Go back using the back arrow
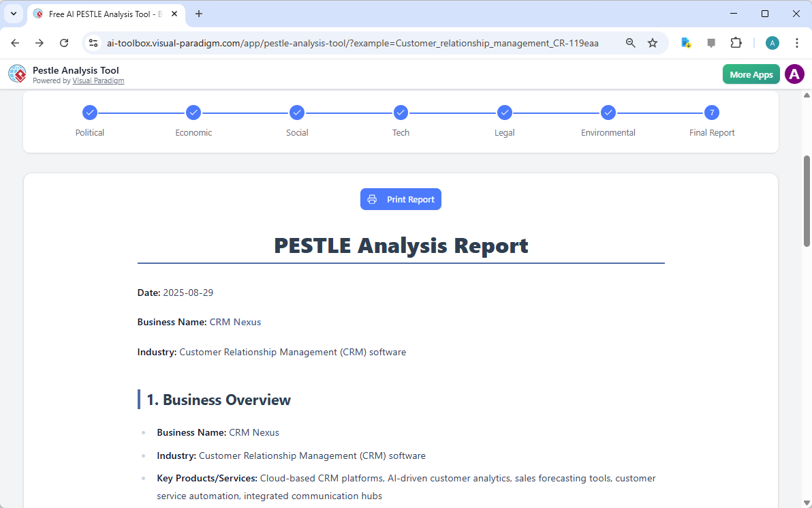The height and width of the screenshot is (508, 812). pos(15,42)
